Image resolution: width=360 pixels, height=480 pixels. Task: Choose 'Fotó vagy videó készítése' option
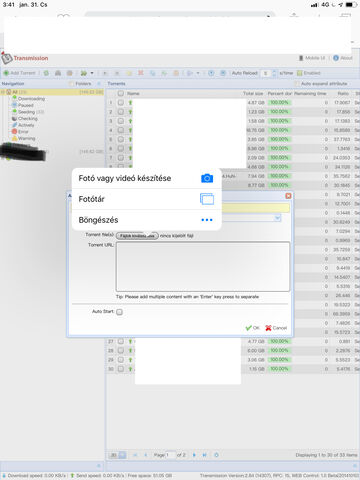tap(147, 178)
